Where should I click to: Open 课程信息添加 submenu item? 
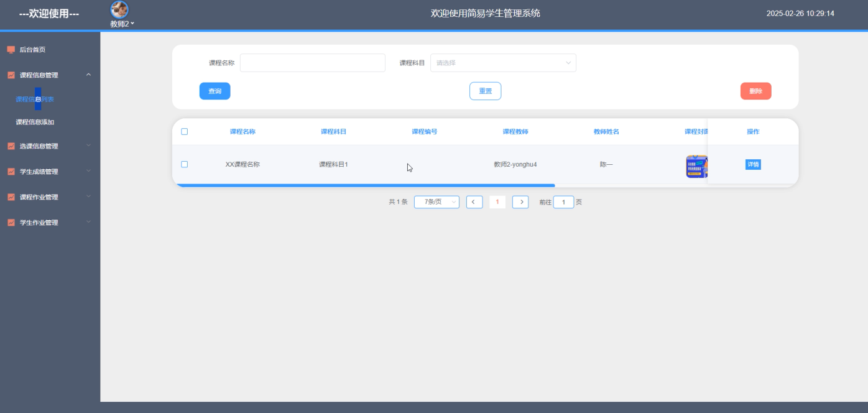coord(35,122)
